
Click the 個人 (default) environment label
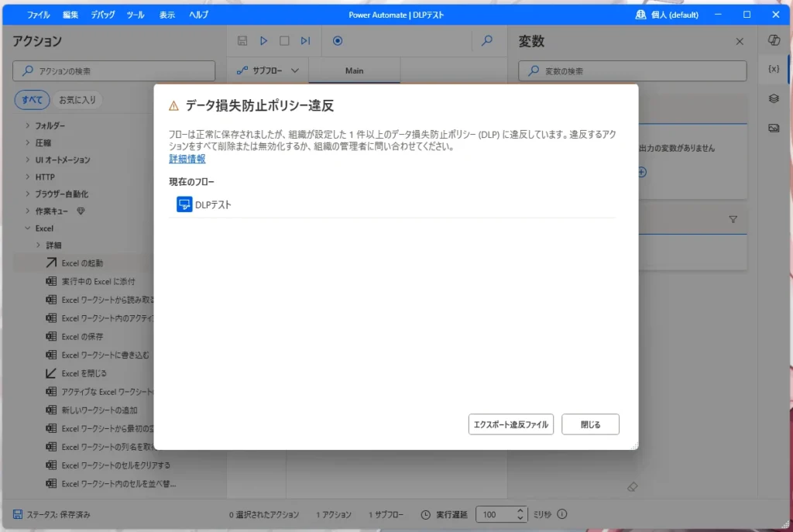pos(675,15)
